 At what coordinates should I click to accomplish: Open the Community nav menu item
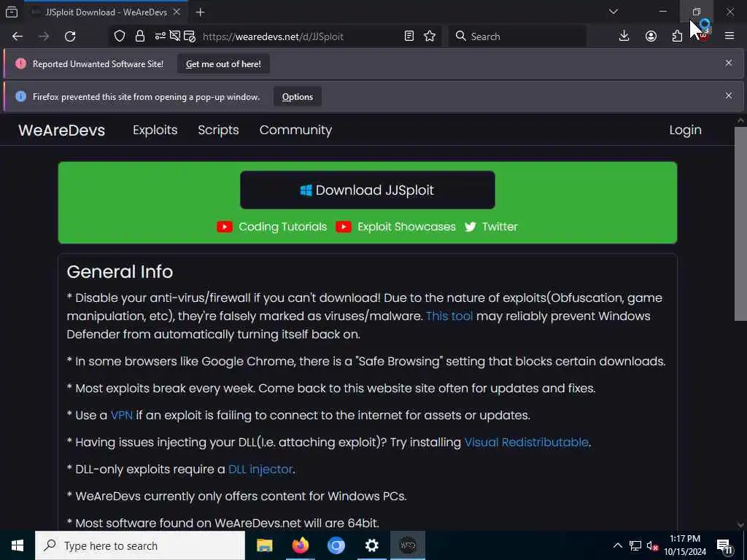pos(295,130)
